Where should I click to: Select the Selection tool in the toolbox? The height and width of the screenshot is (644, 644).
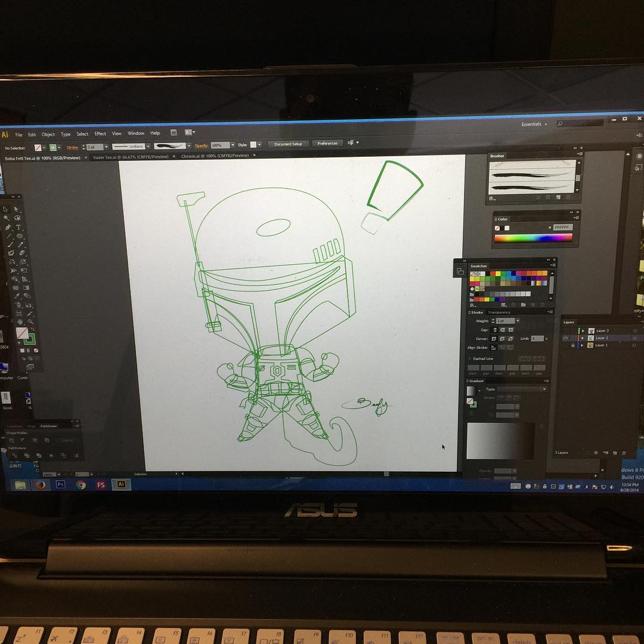pyautogui.click(x=5, y=209)
